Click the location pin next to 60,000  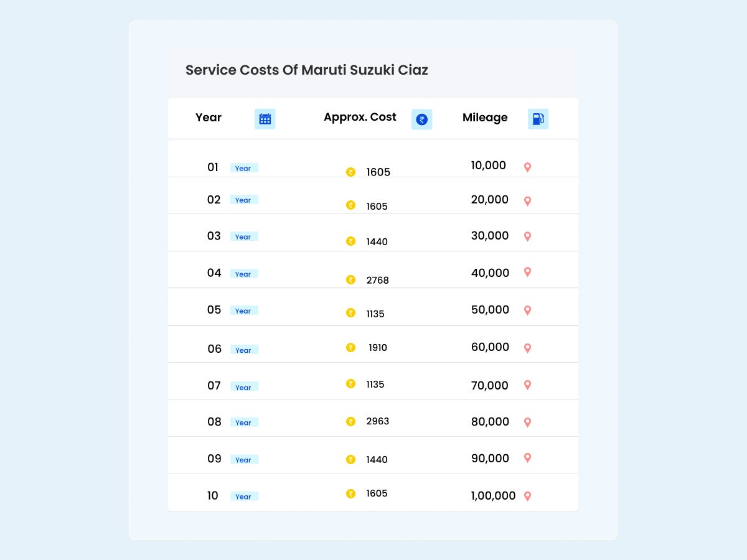pyautogui.click(x=527, y=348)
